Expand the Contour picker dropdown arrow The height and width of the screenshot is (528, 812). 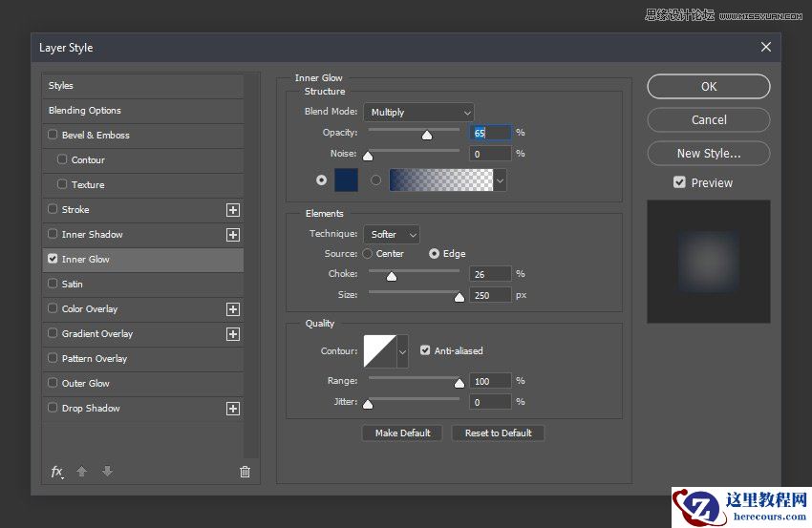click(402, 351)
